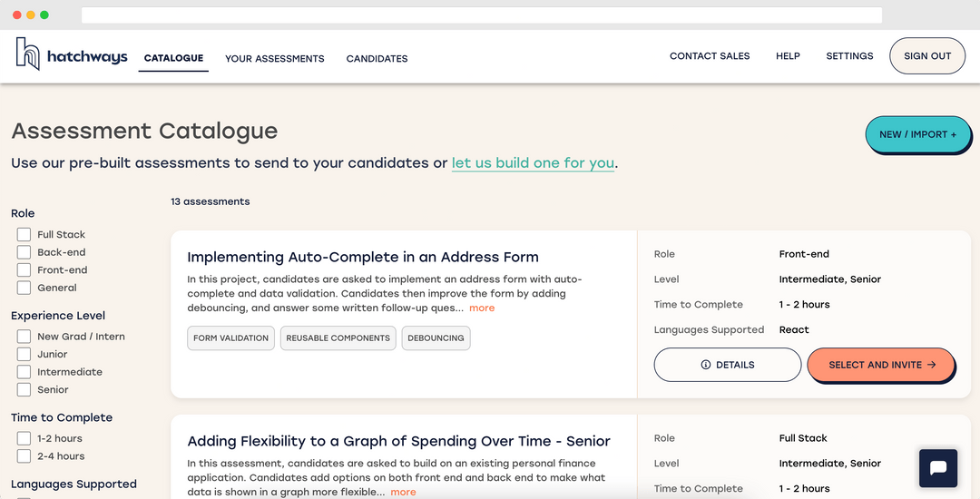Expand Spending Graph description via 'more'
The width and height of the screenshot is (980, 499).
403,492
